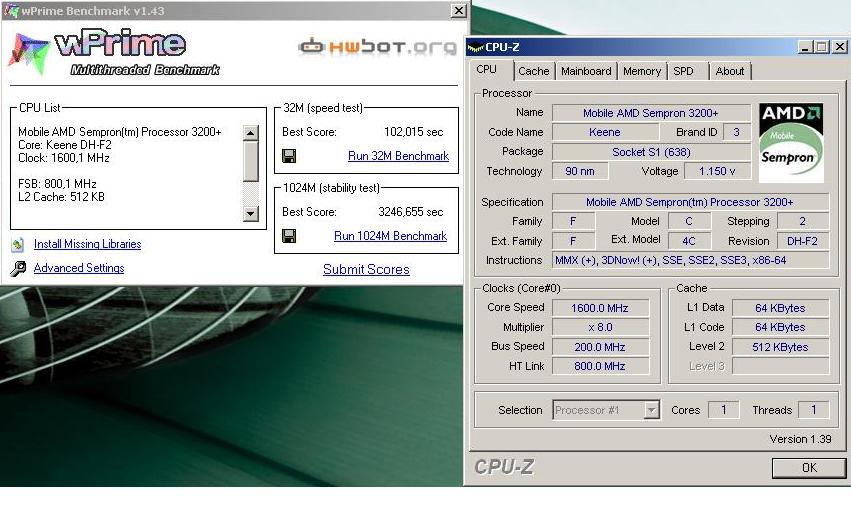
Task: Run the 1024M Benchmark
Action: point(390,236)
